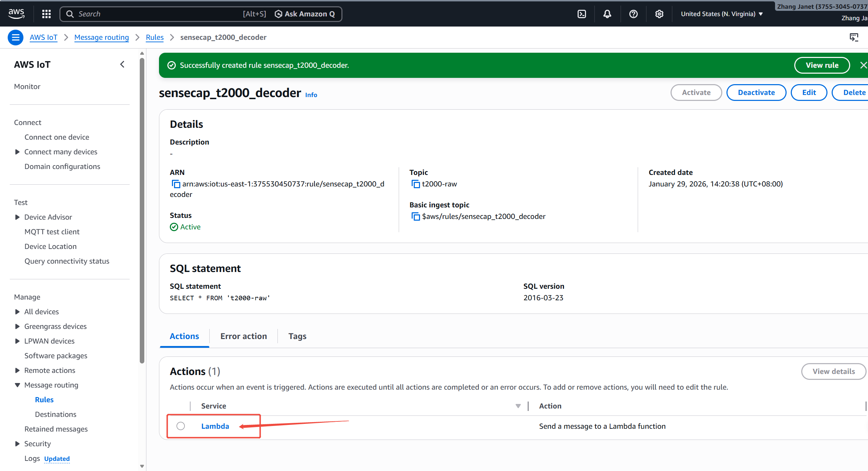Select the Lambda action radio button

coord(181,426)
